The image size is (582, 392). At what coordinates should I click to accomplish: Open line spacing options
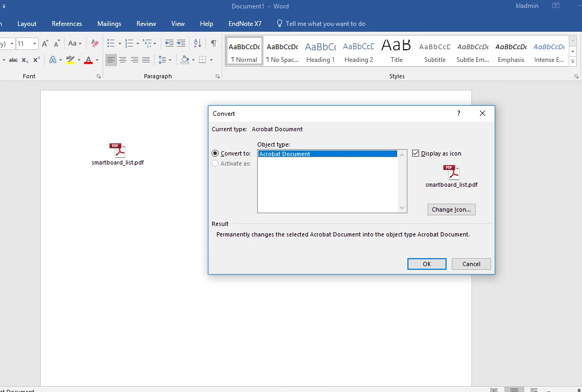162,60
